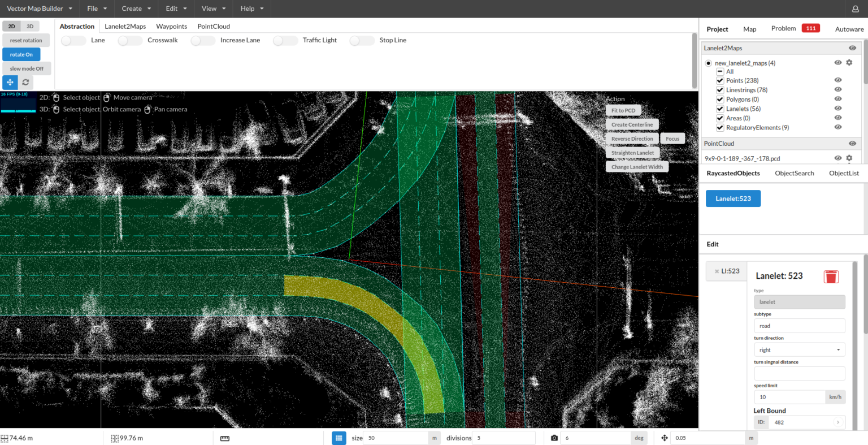Turn on the Traffic Light toggle

tap(285, 41)
